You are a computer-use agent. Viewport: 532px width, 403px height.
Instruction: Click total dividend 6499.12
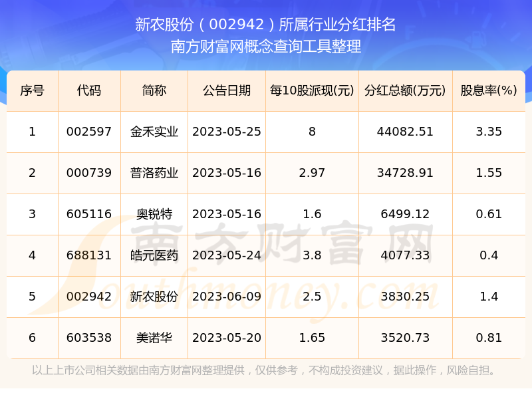pos(405,214)
